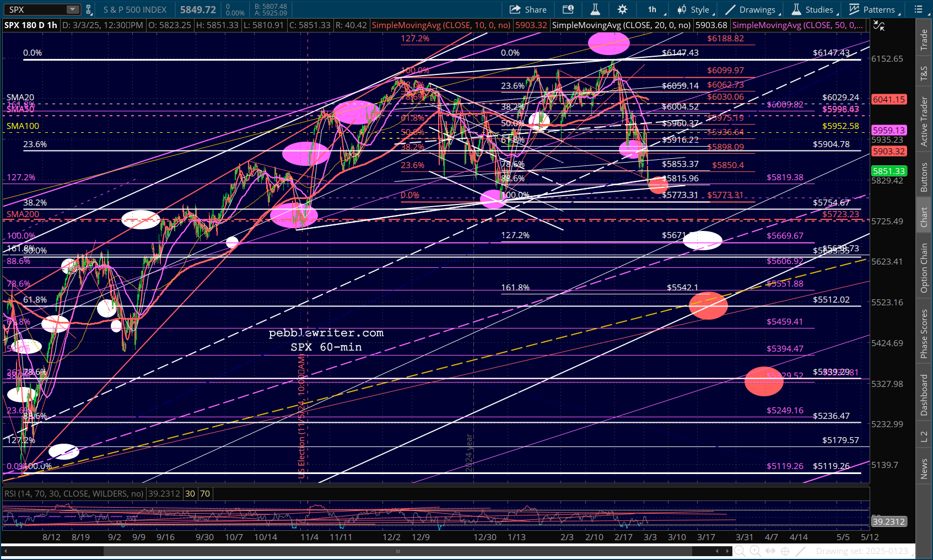Click the red 6041.15 price axis bubble

click(x=889, y=100)
